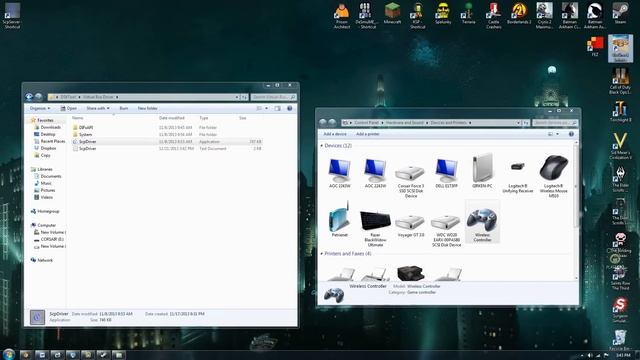
Task: Open the Crysis 2 desktop shortcut
Action: [544, 16]
